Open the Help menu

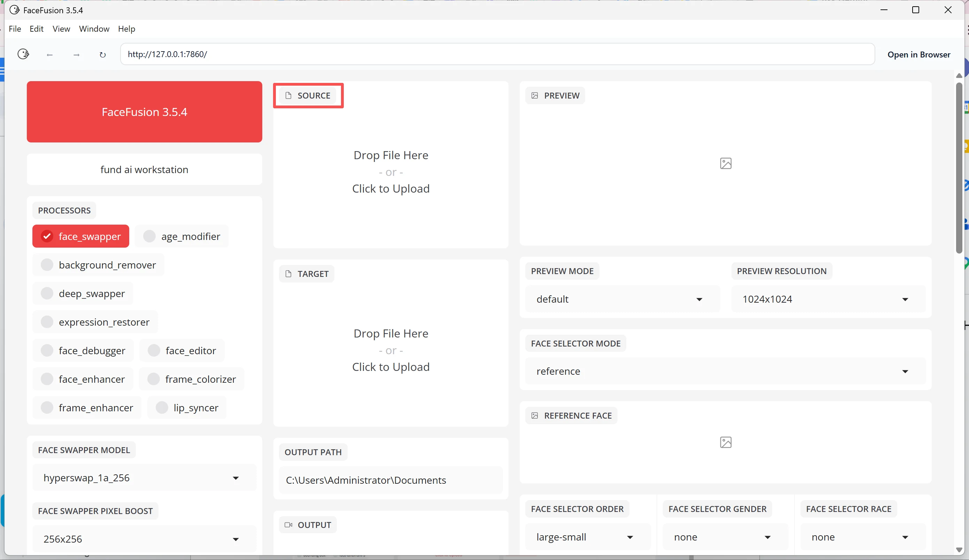pyautogui.click(x=126, y=29)
